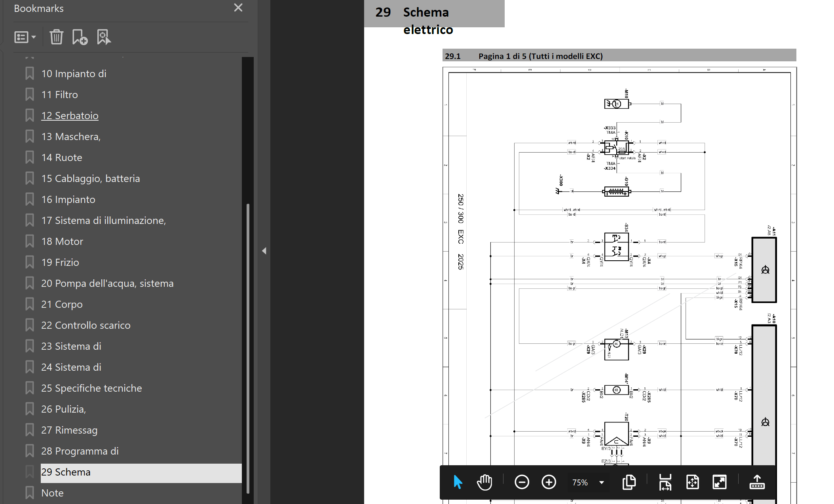Click the find current bookmark icon
The width and height of the screenshot is (834, 504).
click(104, 37)
